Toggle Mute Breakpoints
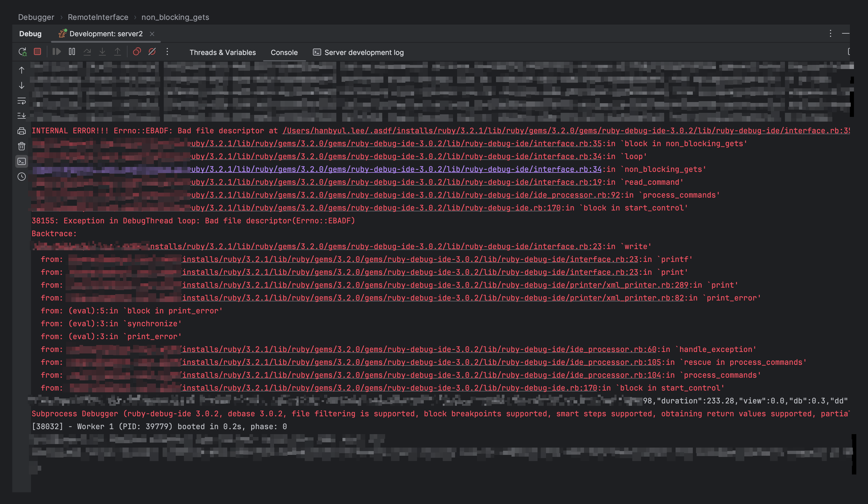The height and width of the screenshot is (504, 868). coord(152,52)
